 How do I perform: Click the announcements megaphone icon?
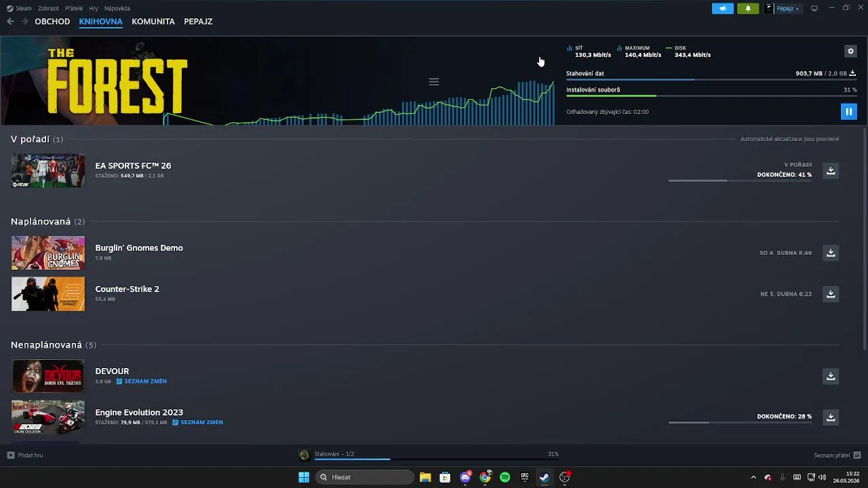[723, 8]
